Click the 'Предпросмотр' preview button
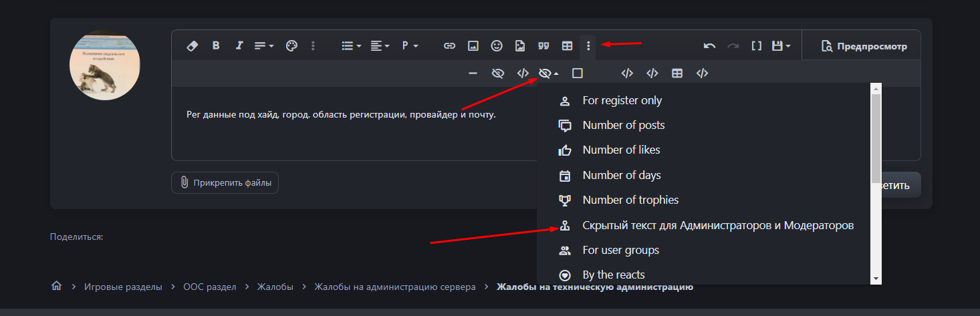Screen dimensions: 980x316 (864, 46)
